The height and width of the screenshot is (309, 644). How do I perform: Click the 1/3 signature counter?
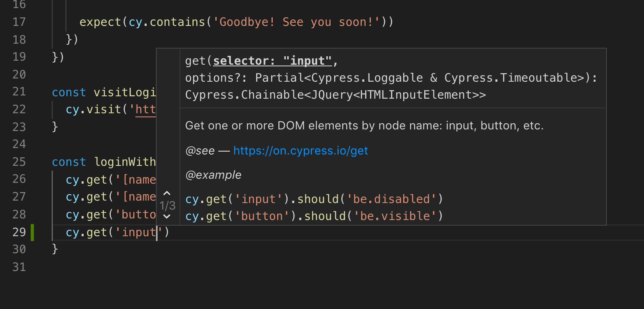click(x=167, y=206)
